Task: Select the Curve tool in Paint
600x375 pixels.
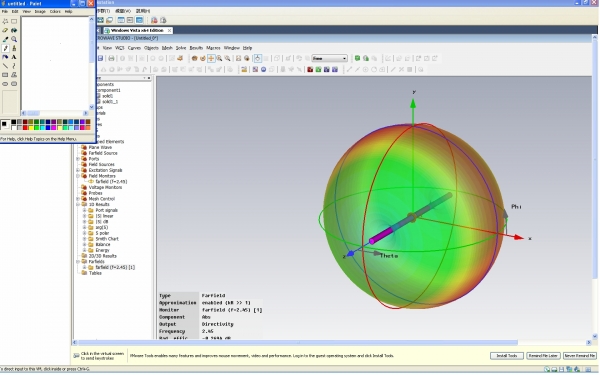Action: tap(14, 66)
